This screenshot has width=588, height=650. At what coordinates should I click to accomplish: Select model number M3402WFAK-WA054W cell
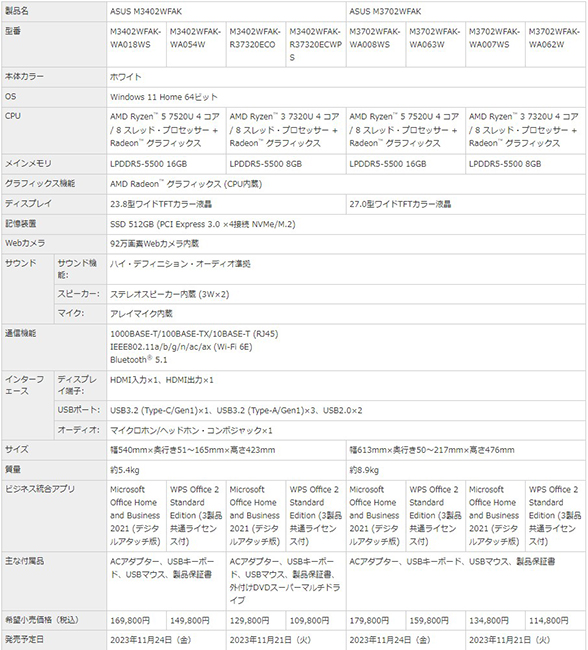[196, 44]
